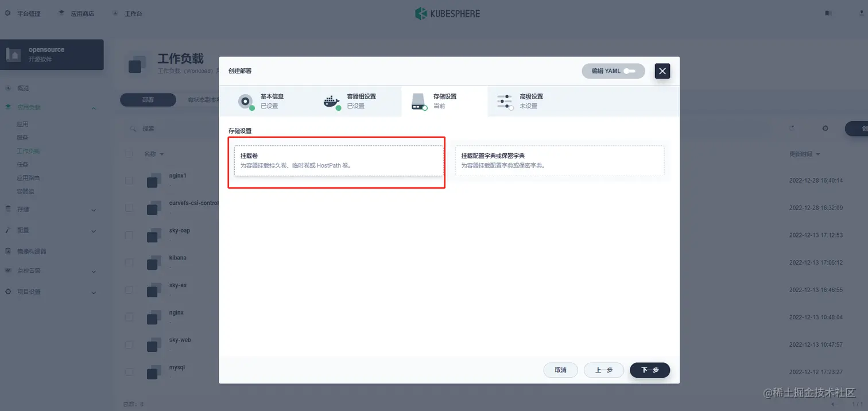Collapse the 应用负载 sidebar section
Image resolution: width=868 pixels, height=411 pixels.
94,108
